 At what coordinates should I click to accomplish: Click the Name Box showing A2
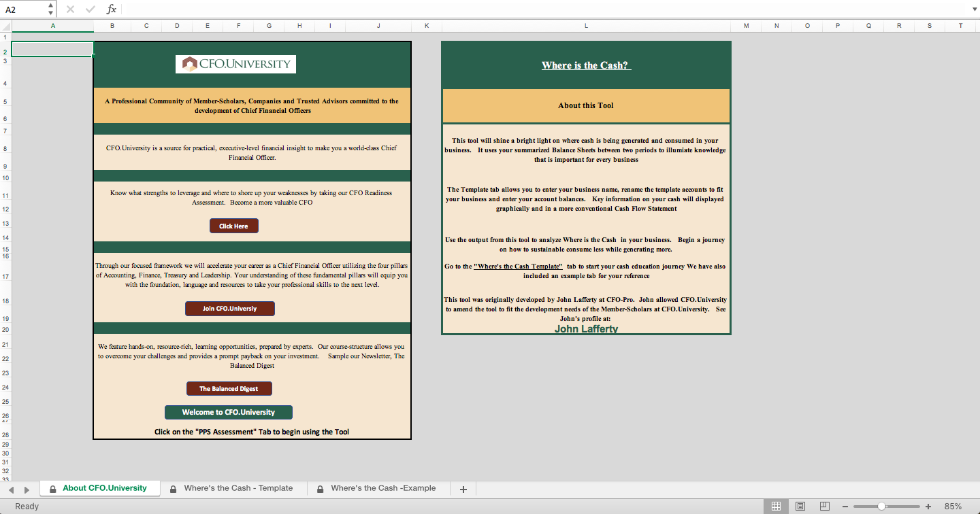[x=24, y=10]
